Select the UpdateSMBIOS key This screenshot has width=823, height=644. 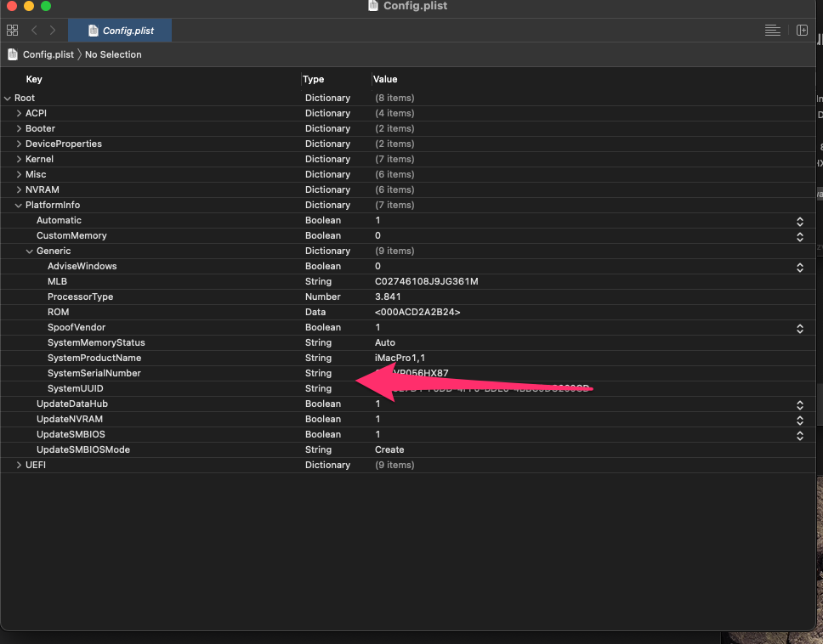pyautogui.click(x=71, y=434)
